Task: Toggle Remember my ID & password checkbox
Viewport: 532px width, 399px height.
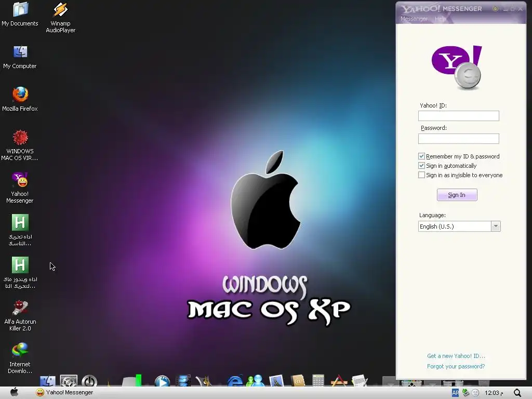Action: [421, 156]
